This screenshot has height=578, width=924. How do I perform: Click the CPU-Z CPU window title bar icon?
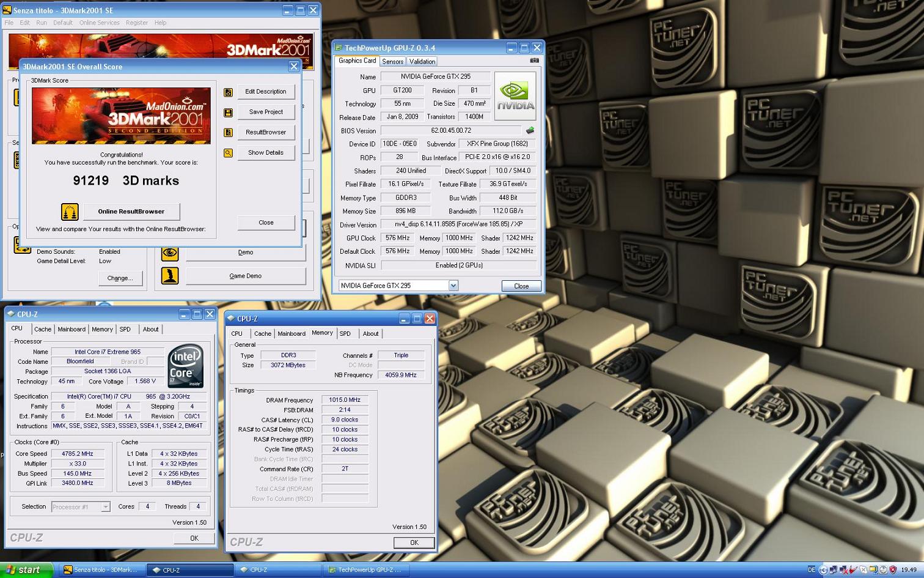pos(10,314)
